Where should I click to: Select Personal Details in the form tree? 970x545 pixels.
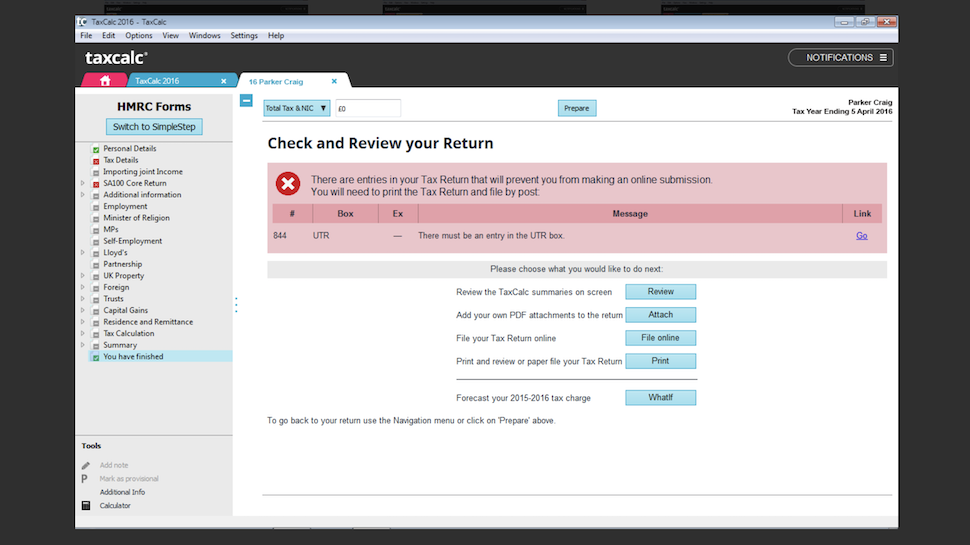click(130, 148)
